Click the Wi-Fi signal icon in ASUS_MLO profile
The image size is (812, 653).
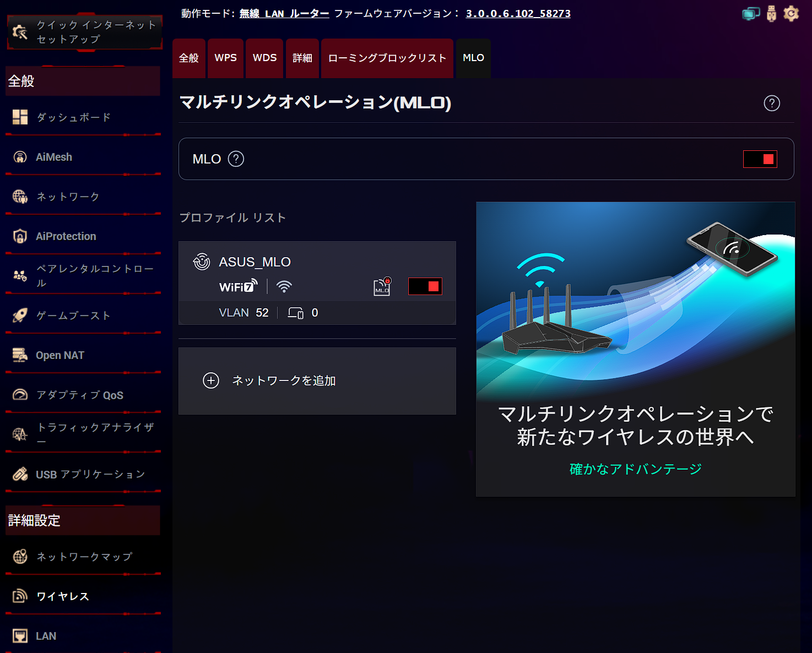(x=284, y=286)
